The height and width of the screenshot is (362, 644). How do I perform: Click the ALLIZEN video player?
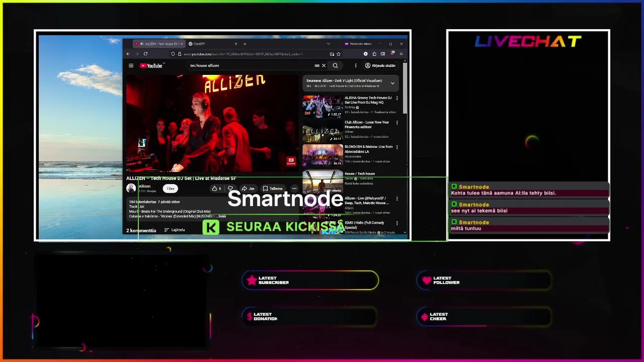click(212, 123)
